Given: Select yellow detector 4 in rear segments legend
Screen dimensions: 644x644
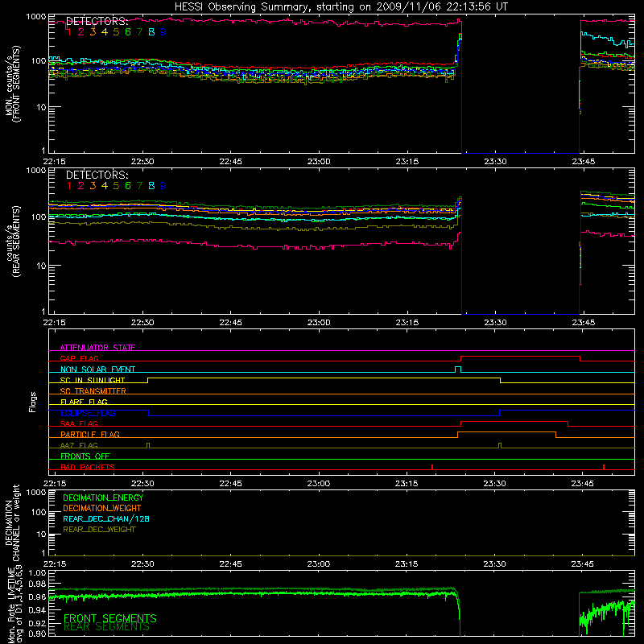Looking at the screenshot, I should 105,186.
